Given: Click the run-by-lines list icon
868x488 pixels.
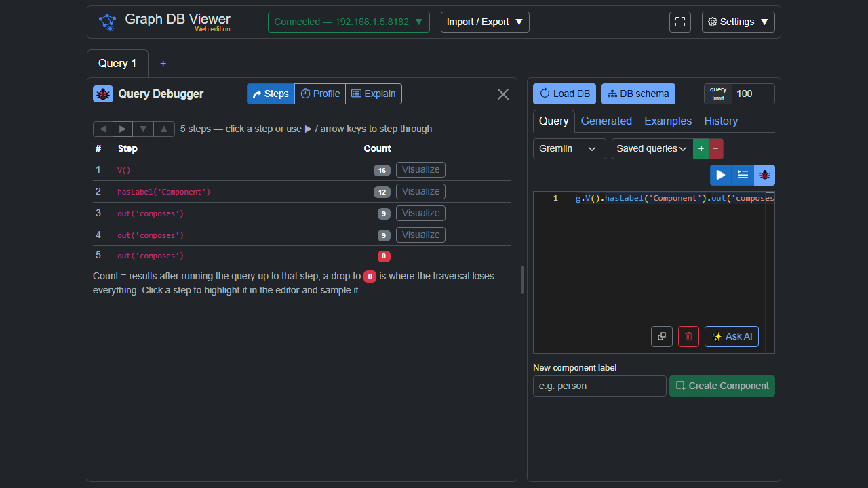Looking at the screenshot, I should [743, 175].
